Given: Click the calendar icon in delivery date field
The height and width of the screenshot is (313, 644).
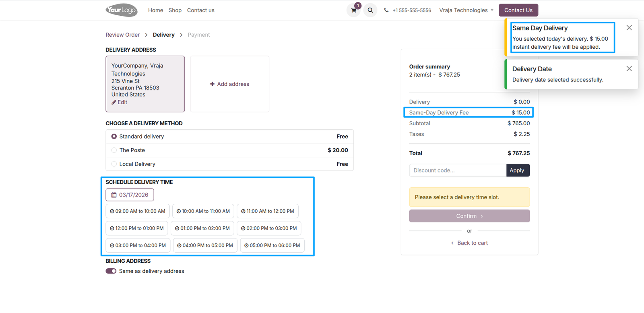Looking at the screenshot, I should (114, 195).
